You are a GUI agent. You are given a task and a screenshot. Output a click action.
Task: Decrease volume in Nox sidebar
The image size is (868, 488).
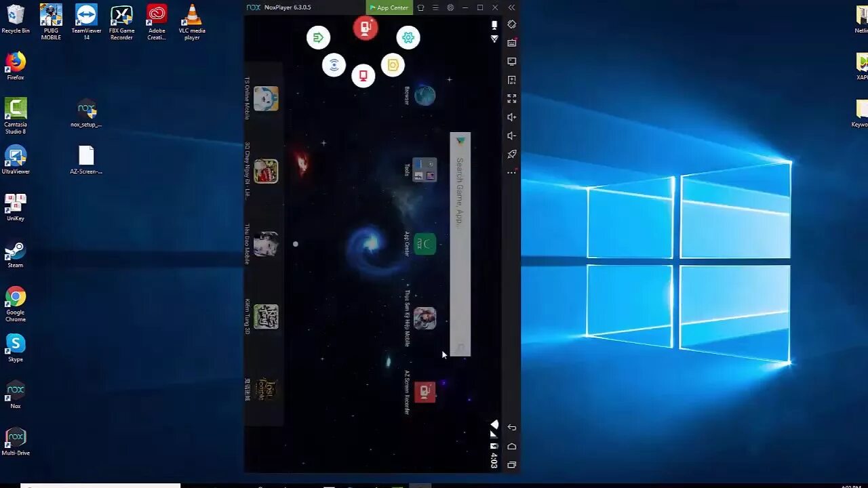pos(512,136)
